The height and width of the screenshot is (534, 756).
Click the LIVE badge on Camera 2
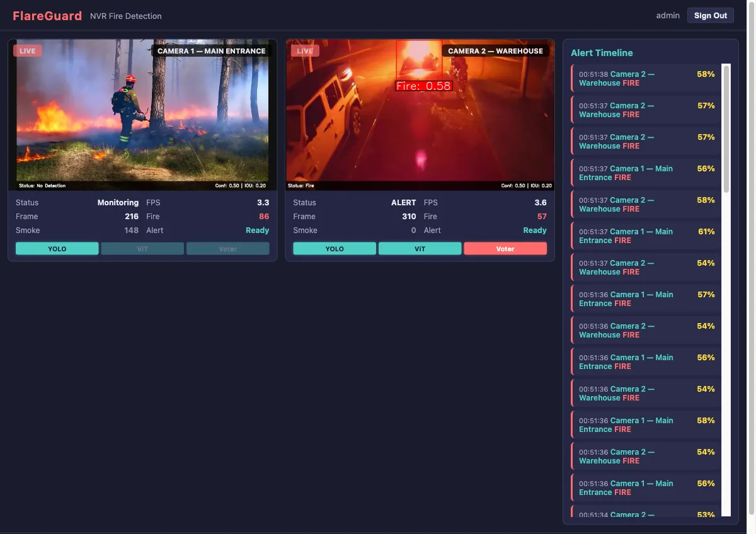pyautogui.click(x=305, y=50)
